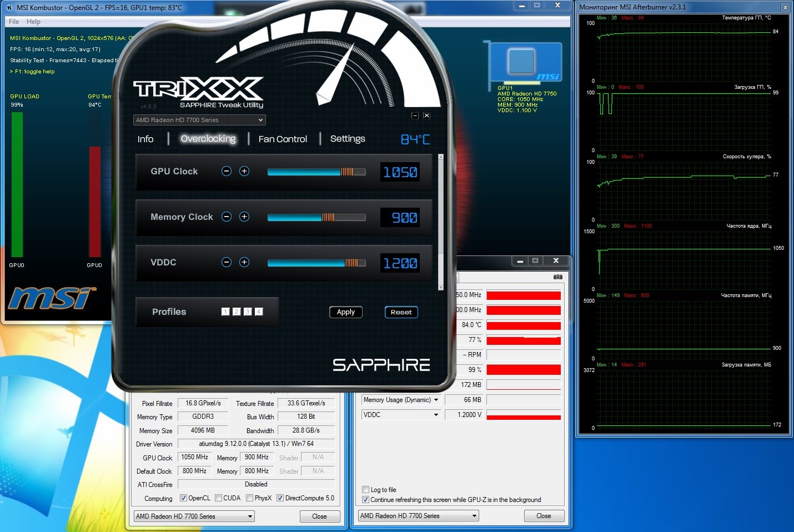Click the VDDC slider

[316, 263]
